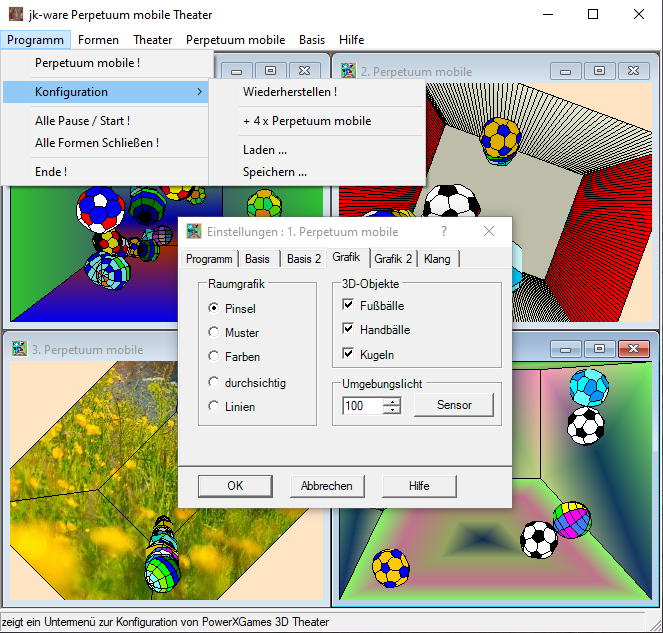Screen dimensions: 663x633
Task: Uncheck the Fußbälle checkbox
Action: click(x=348, y=304)
